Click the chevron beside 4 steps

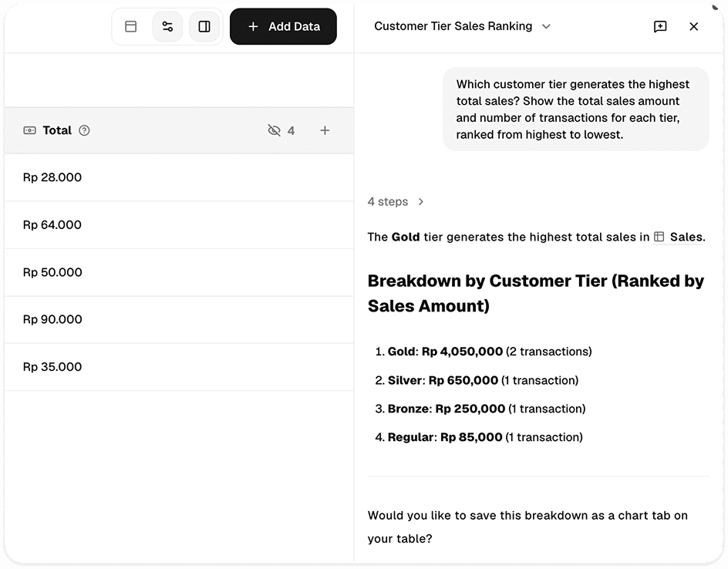coord(420,201)
